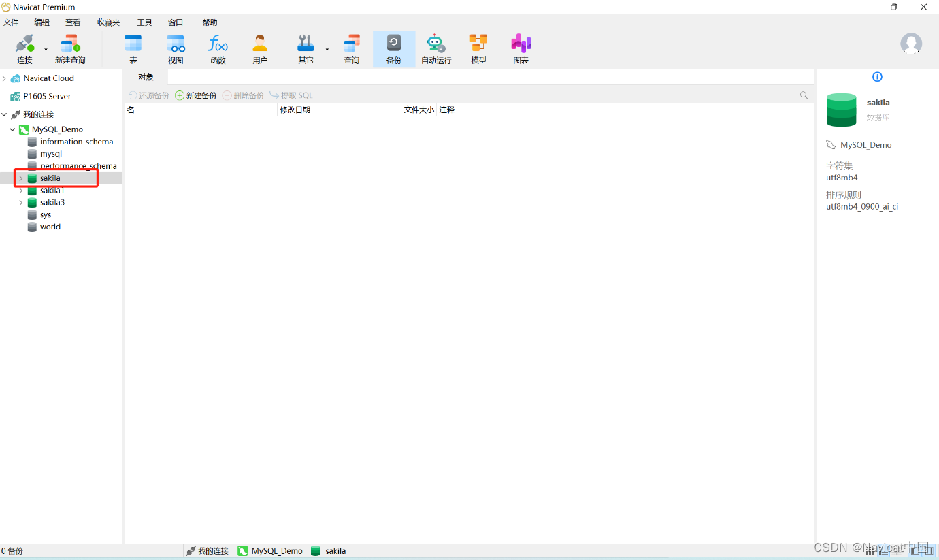Expand the Navicat Cloud tree node
This screenshot has width=939, height=560.
click(4, 78)
